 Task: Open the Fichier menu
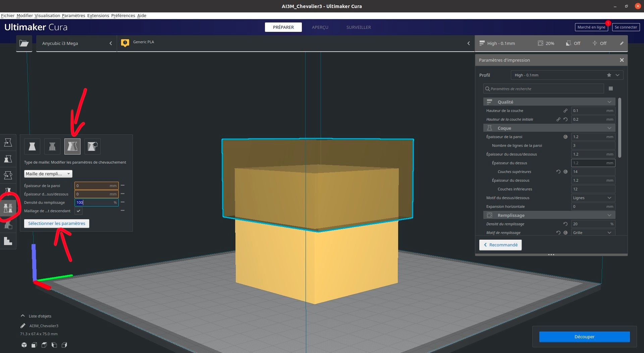pyautogui.click(x=8, y=15)
